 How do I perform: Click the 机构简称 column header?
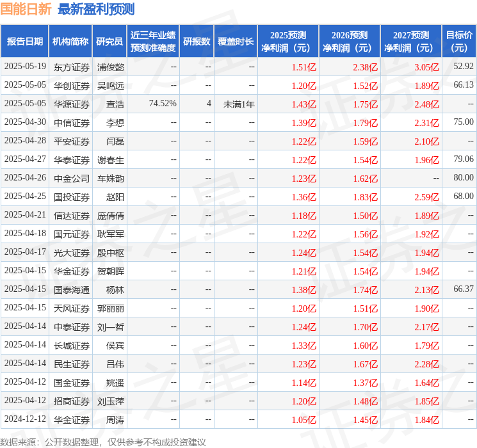point(70,42)
